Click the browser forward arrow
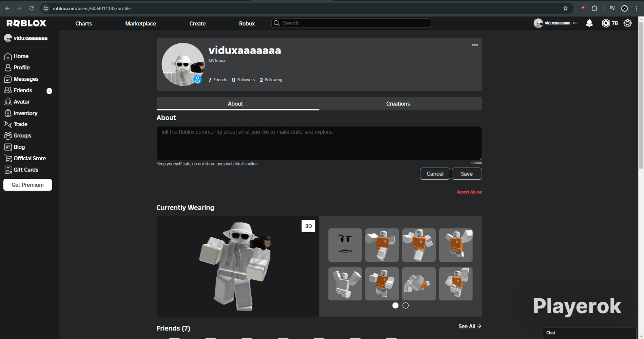The width and height of the screenshot is (644, 339). click(19, 8)
